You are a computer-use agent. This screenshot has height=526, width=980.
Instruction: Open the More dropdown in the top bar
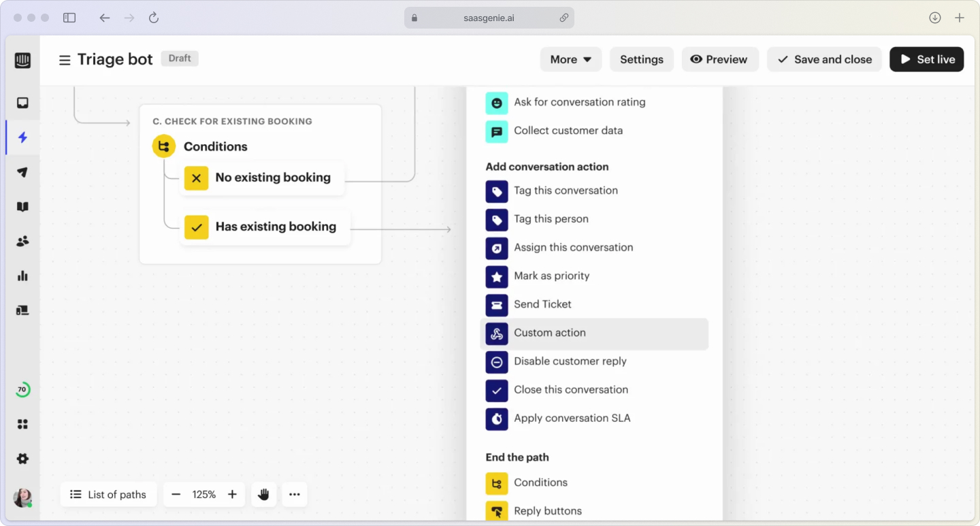(570, 59)
